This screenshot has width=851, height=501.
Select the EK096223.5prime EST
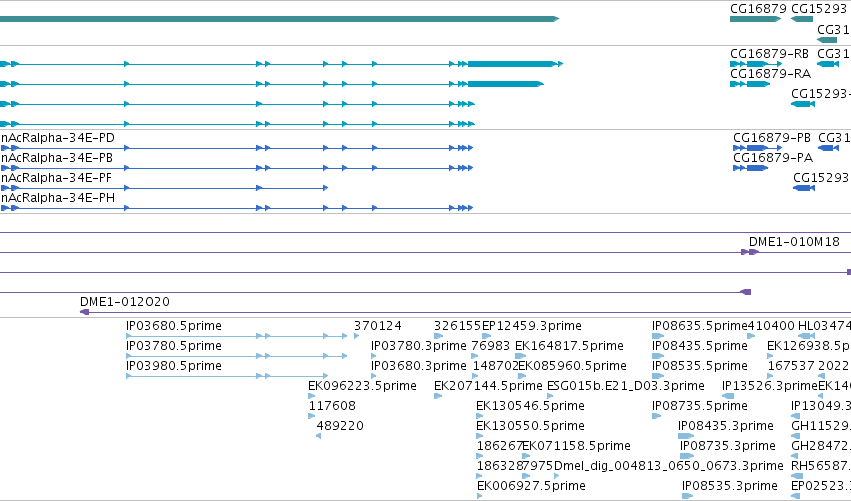tap(312, 396)
